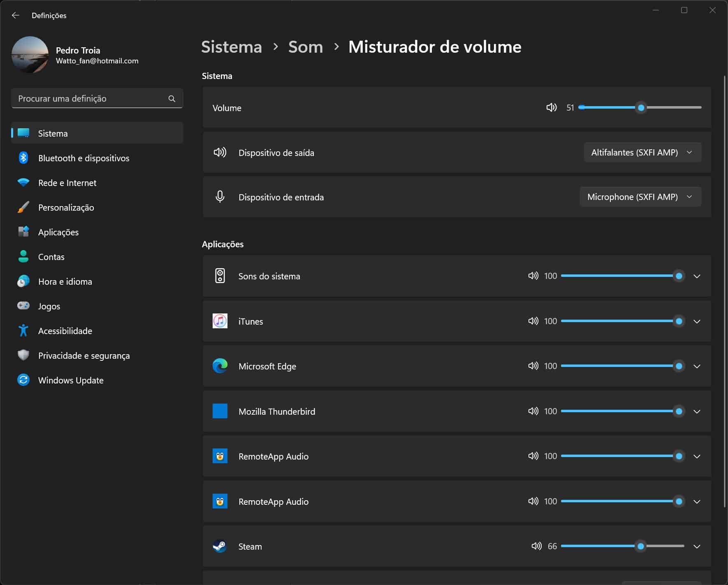Image resolution: width=728 pixels, height=585 pixels.
Task: Click the back arrow beside Definições
Action: [x=16, y=15]
